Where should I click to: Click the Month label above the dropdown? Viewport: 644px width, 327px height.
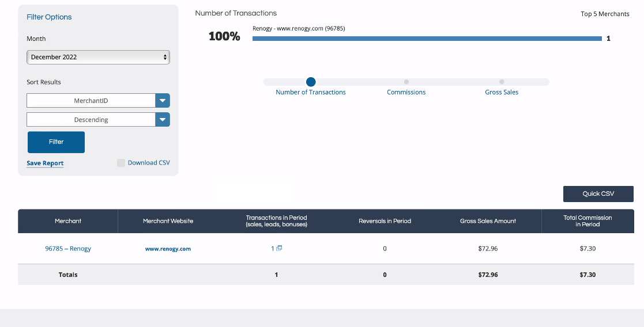(36, 39)
